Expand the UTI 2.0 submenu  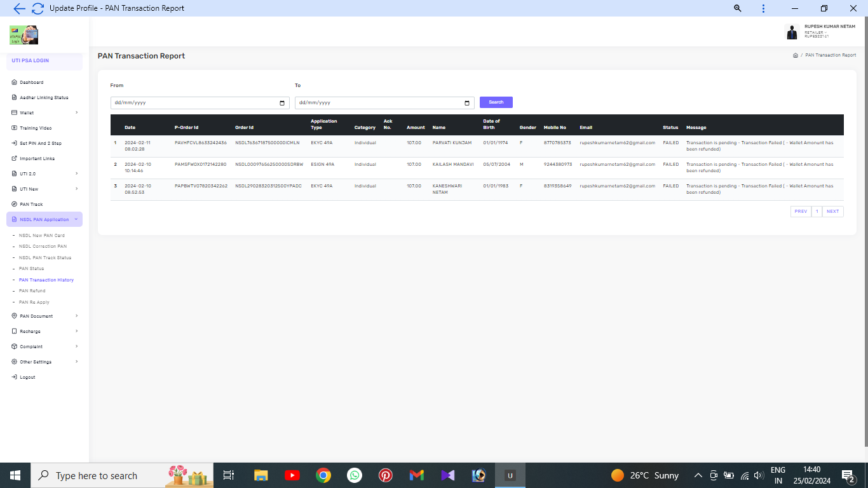pyautogui.click(x=44, y=173)
